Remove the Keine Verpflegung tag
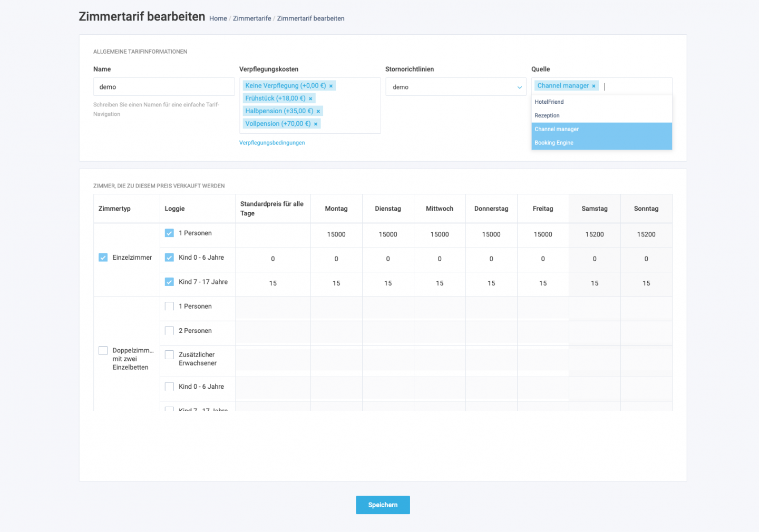 pos(331,86)
